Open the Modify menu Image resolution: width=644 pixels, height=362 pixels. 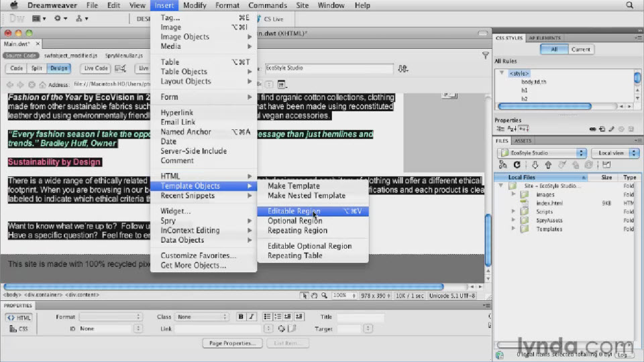(x=195, y=5)
